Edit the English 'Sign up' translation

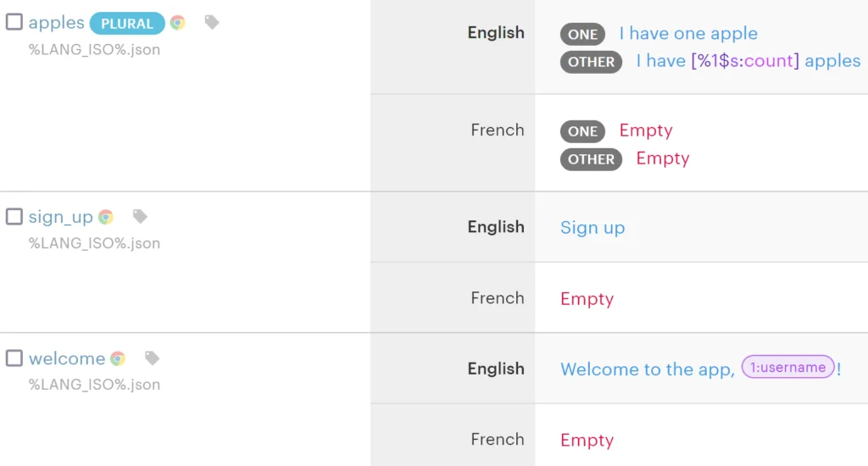tap(593, 228)
